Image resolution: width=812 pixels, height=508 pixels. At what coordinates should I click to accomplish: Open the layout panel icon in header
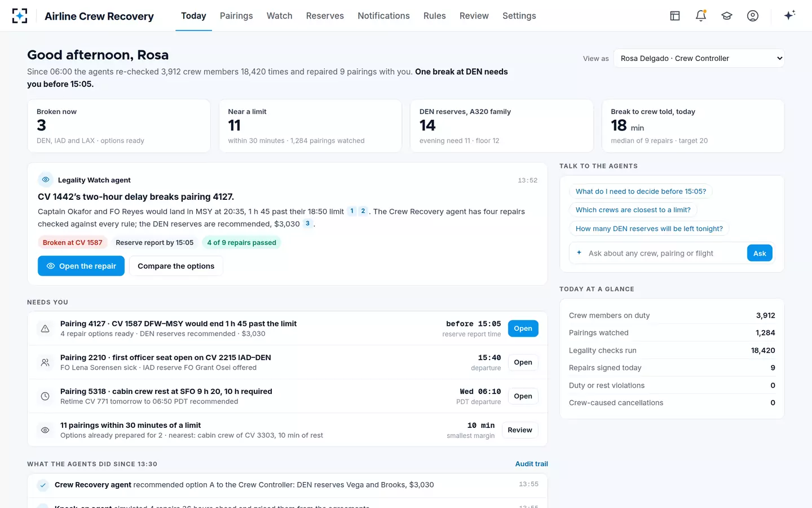pos(675,16)
